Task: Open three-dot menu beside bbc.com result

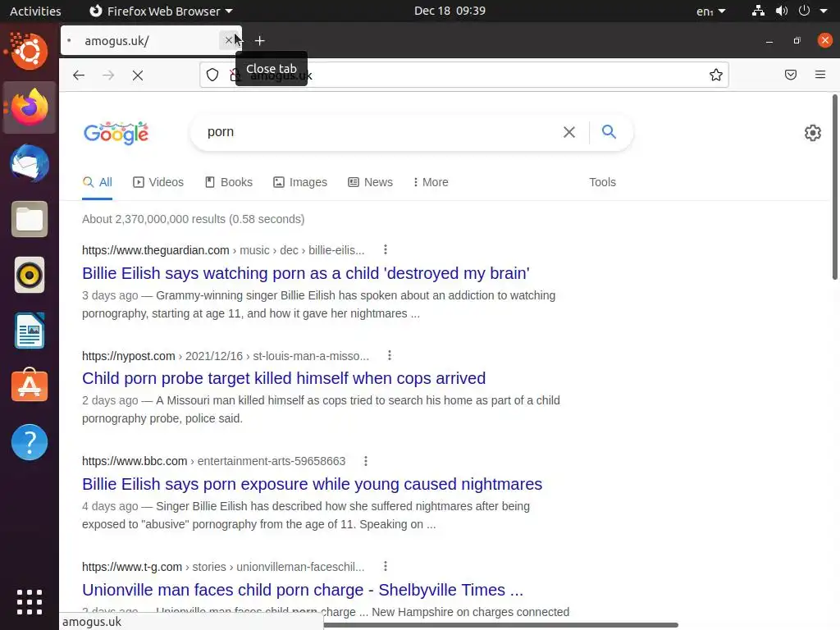Action: pos(365,461)
